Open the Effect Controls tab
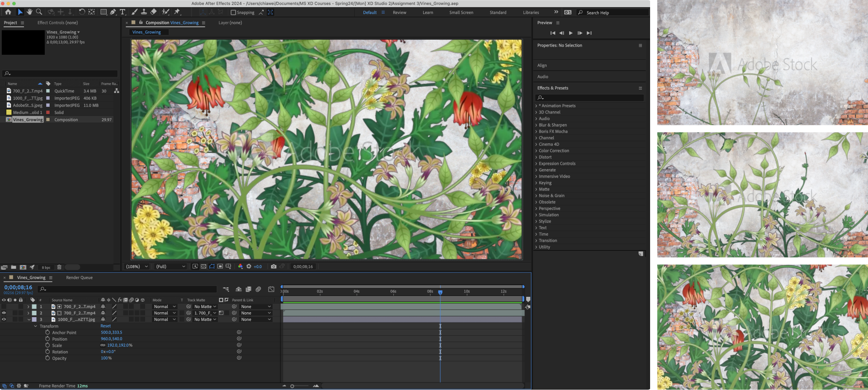868x390 pixels. tap(57, 23)
